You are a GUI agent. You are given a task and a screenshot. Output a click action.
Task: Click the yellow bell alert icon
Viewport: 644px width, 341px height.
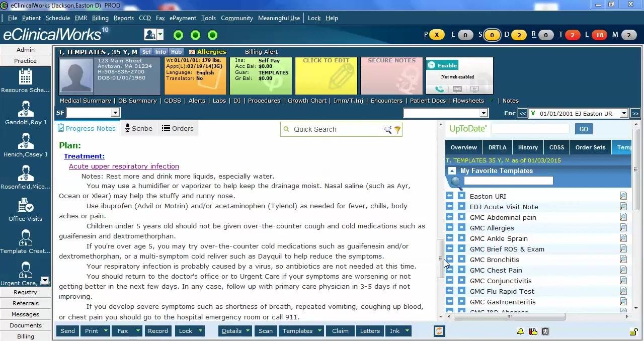521,331
